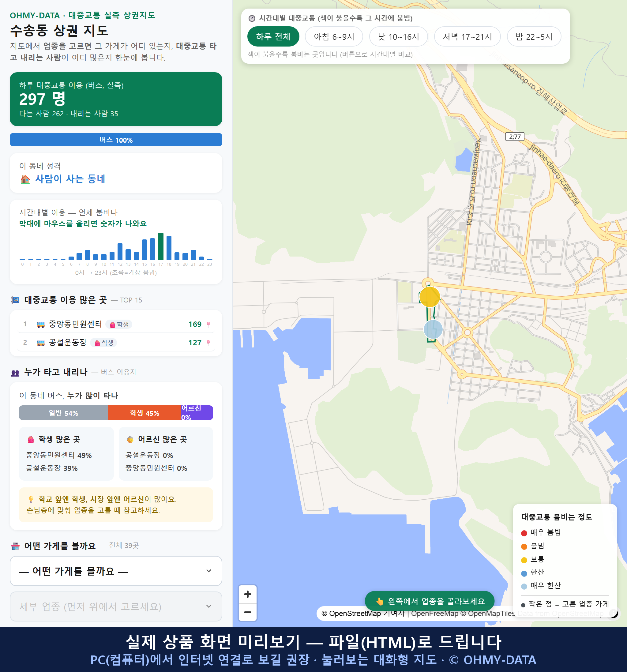The width and height of the screenshot is (627, 672).
Task: Open the OpenFreeMap attribution link
Action: [435, 613]
